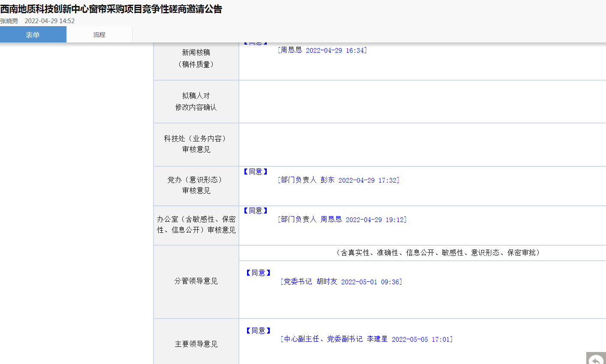Click 【同意】 in the 分管领导意见 row
606x364 pixels.
pyautogui.click(x=258, y=273)
